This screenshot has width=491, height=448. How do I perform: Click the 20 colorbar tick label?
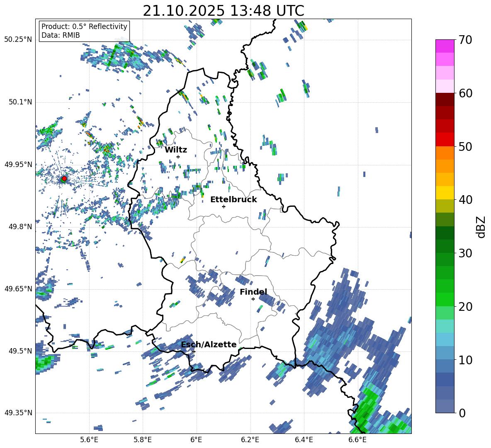pyautogui.click(x=465, y=307)
